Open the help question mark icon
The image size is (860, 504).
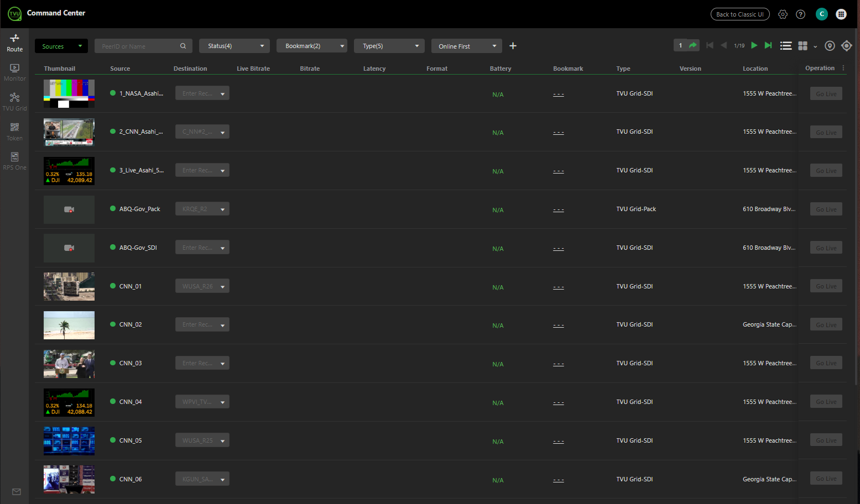800,14
